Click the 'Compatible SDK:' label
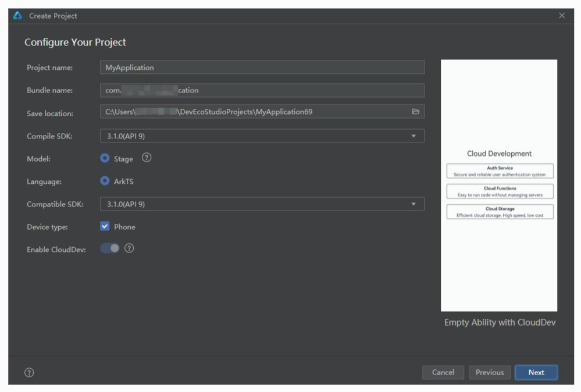 click(x=55, y=204)
